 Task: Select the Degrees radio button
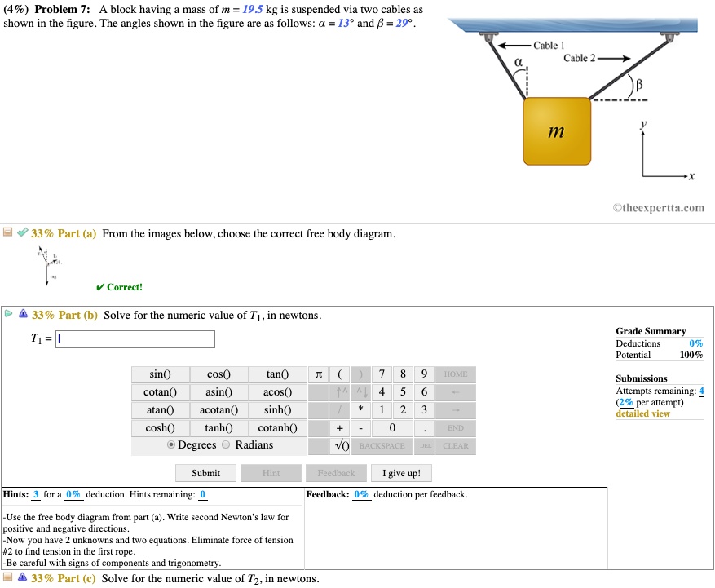[x=171, y=444]
